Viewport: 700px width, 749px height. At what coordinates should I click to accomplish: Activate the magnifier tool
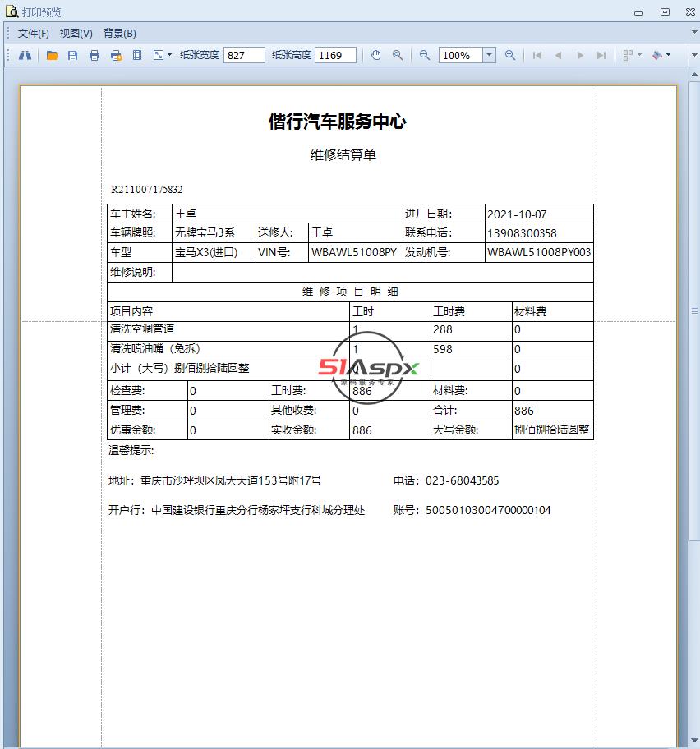(398, 55)
